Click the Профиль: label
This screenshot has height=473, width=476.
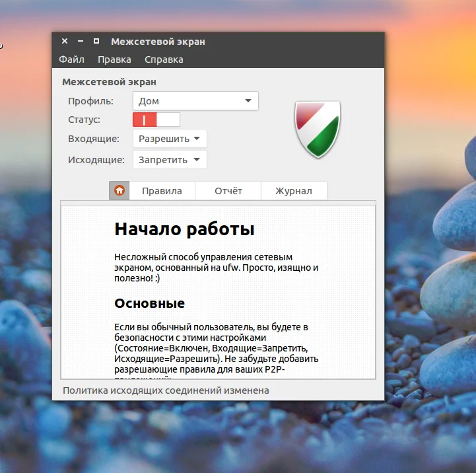pos(90,101)
